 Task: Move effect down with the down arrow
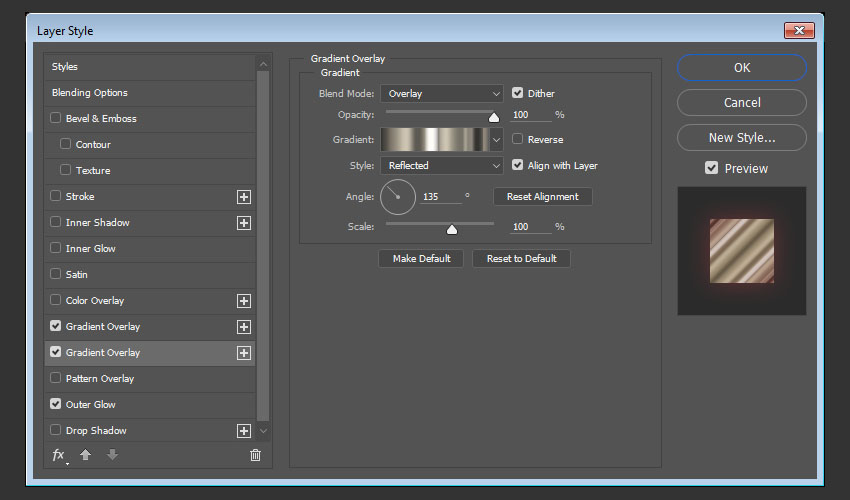click(112, 455)
